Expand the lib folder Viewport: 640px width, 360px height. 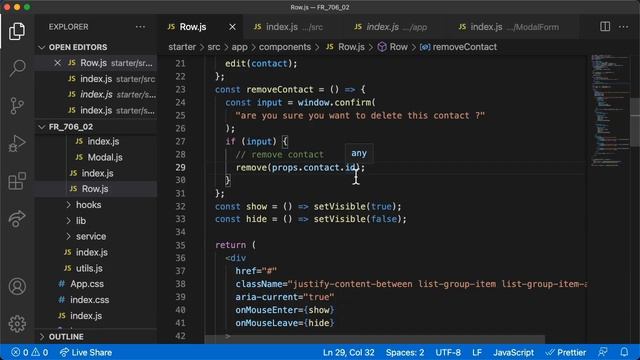point(81,221)
